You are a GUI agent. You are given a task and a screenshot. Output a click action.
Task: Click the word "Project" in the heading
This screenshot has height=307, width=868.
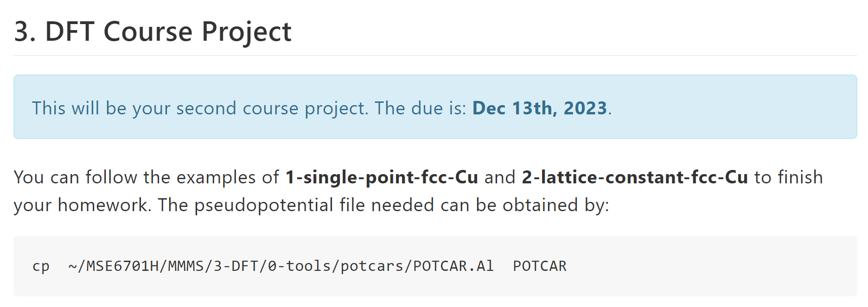(246, 32)
